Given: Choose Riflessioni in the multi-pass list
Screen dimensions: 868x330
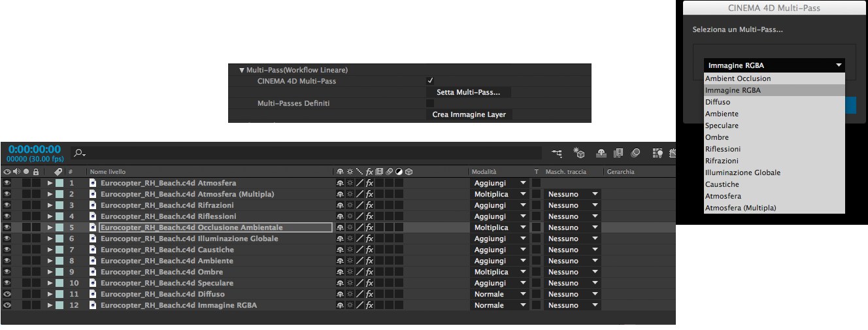Looking at the screenshot, I should [775, 149].
